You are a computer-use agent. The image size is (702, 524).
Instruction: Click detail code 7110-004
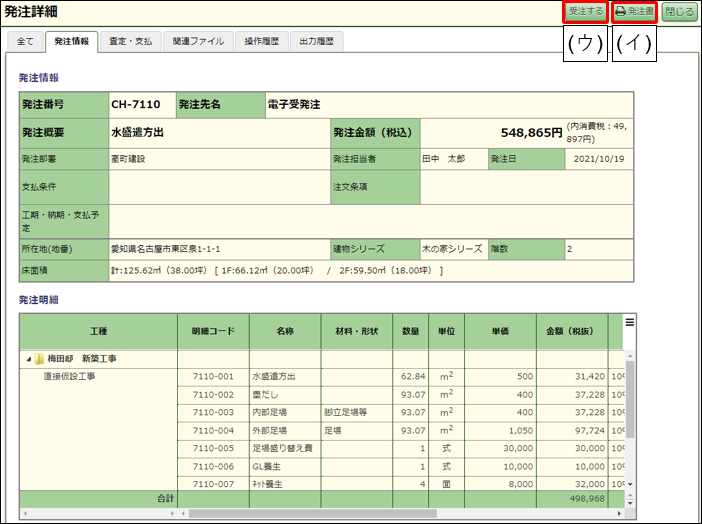pyautogui.click(x=213, y=431)
